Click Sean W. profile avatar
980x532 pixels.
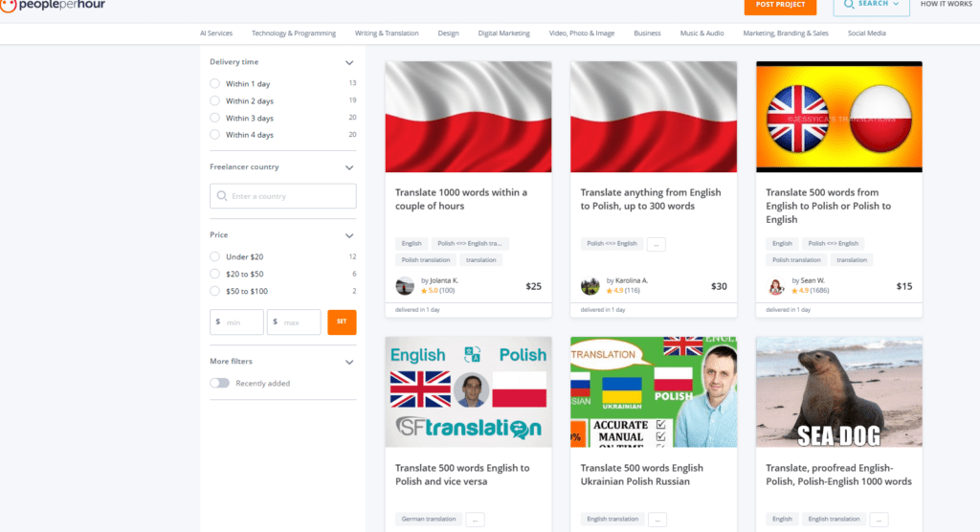coord(776,286)
